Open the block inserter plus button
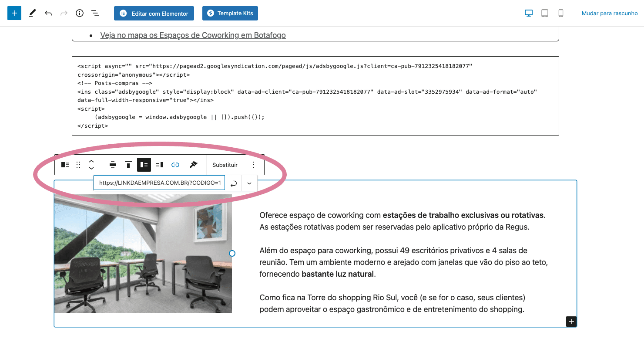644x356 pixels. [14, 13]
